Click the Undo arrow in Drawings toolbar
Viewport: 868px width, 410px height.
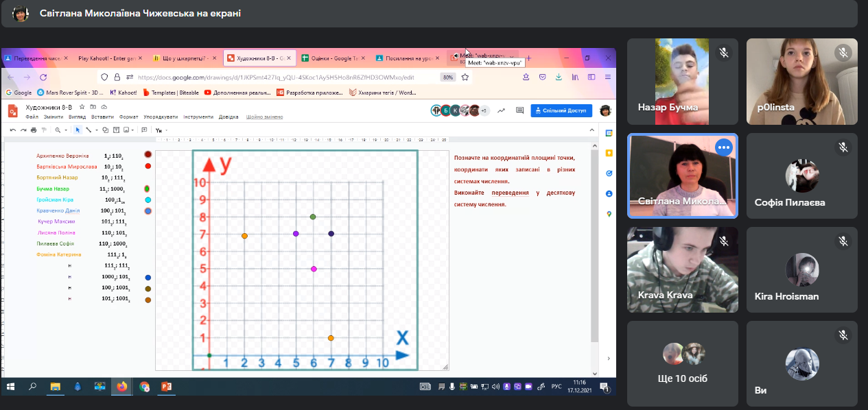[13, 130]
